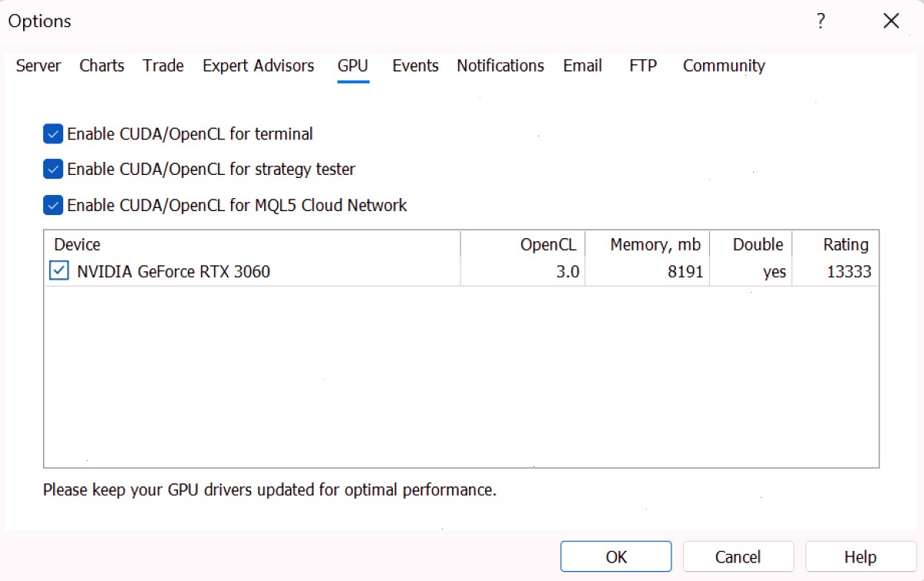Sort by the Rating column header
This screenshot has height=581, width=924.
835,244
